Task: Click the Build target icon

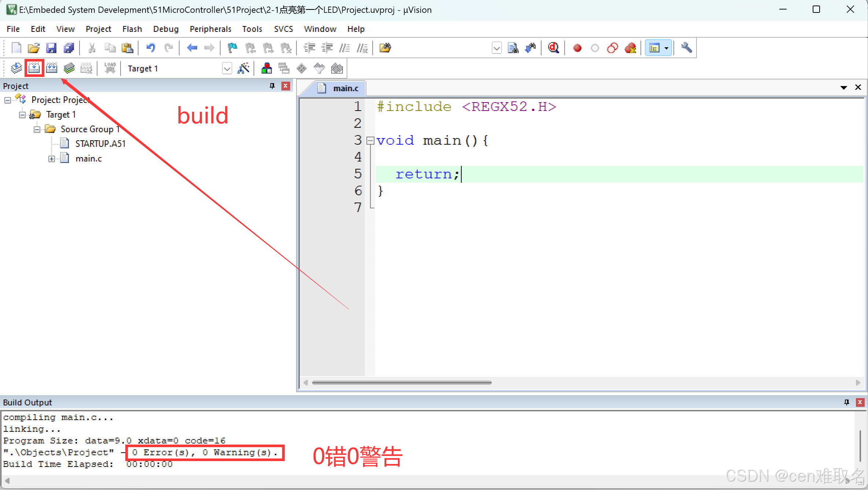Action: (34, 68)
